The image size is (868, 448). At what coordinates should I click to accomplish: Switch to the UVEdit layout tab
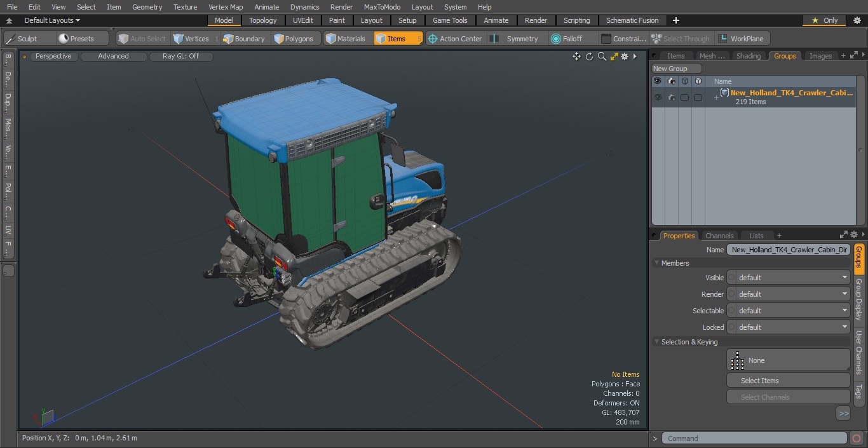pos(303,20)
